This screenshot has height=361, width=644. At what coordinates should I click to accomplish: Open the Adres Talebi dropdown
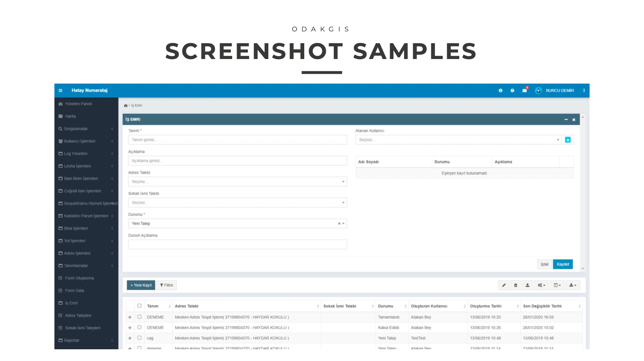(237, 182)
